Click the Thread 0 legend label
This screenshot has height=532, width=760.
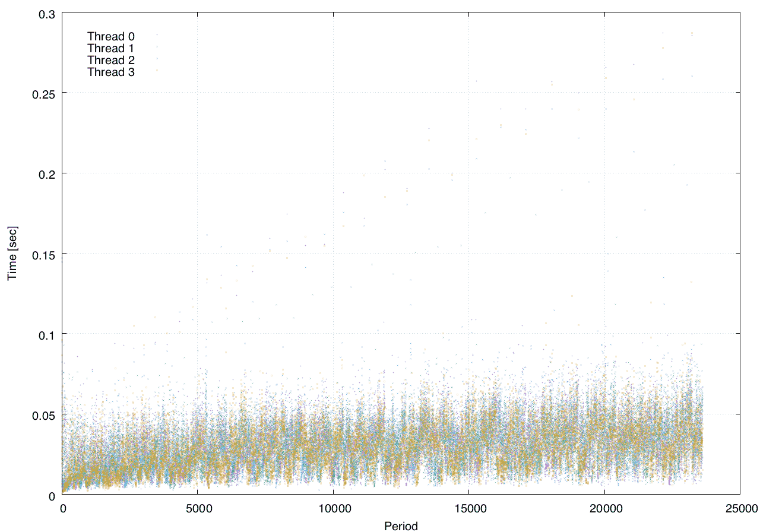[x=111, y=37]
